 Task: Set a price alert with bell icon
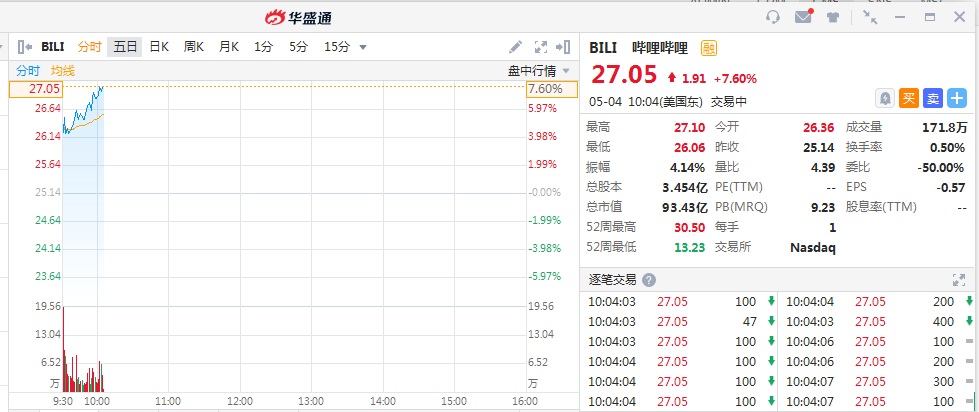point(885,98)
